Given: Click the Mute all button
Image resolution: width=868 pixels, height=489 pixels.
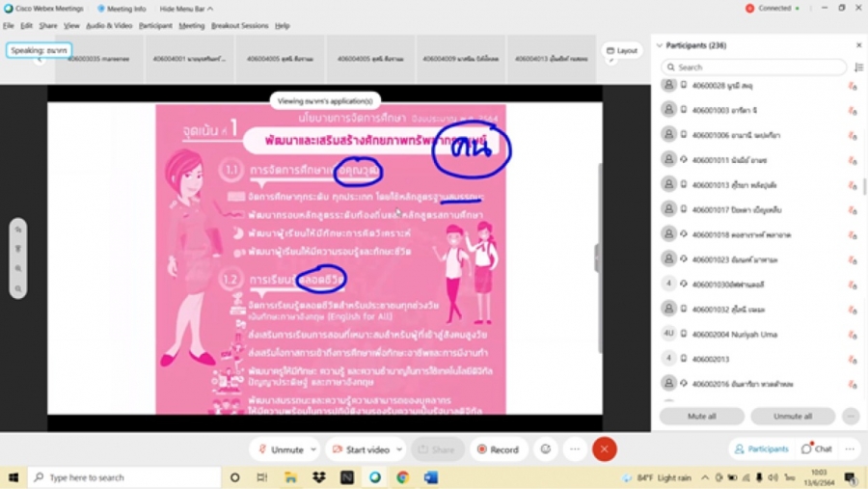Looking at the screenshot, I should [x=701, y=417].
